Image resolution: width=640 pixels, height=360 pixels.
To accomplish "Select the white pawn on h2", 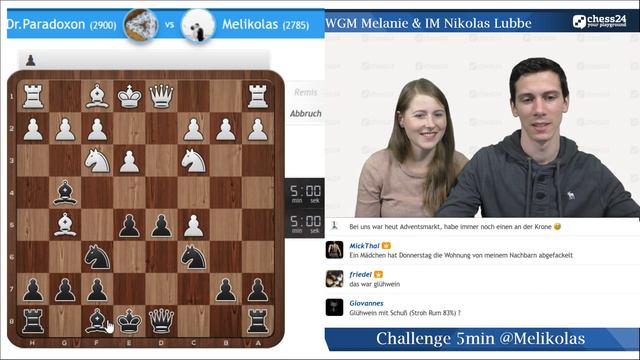I will pos(33,129).
